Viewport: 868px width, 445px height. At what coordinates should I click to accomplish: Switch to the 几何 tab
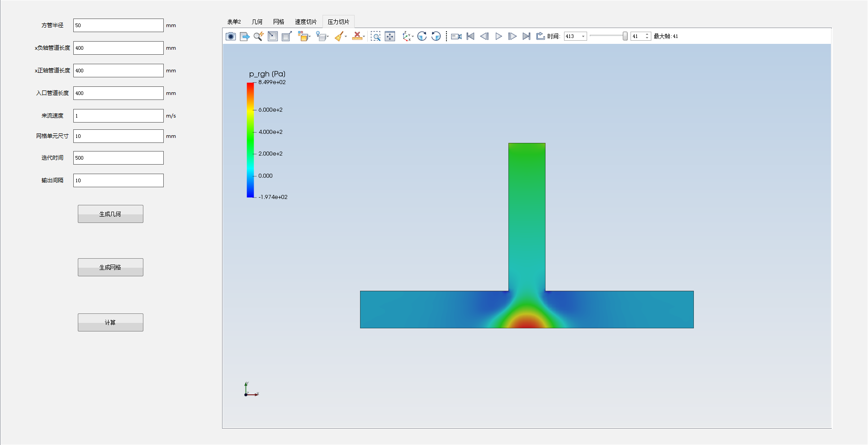coord(257,22)
